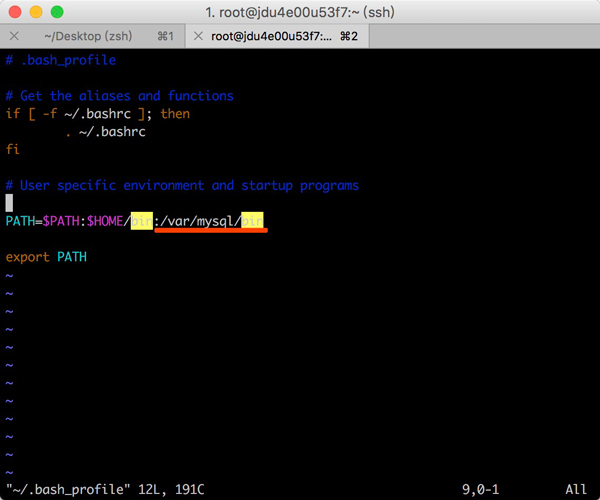Click the green zoom window button

[57, 12]
